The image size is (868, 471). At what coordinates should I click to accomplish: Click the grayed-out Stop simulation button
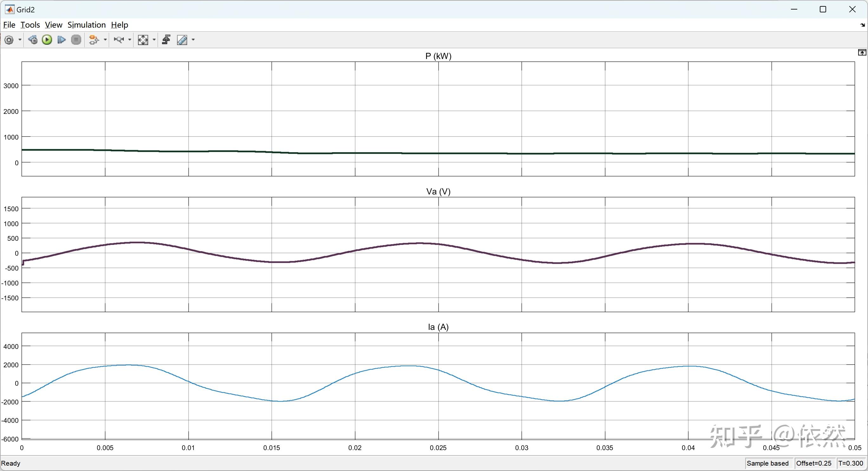[x=76, y=40]
